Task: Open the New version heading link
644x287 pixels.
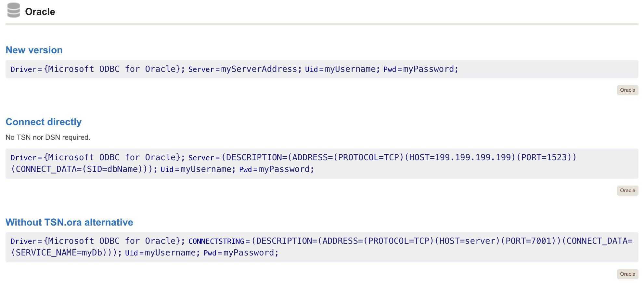Action: pyautogui.click(x=34, y=50)
